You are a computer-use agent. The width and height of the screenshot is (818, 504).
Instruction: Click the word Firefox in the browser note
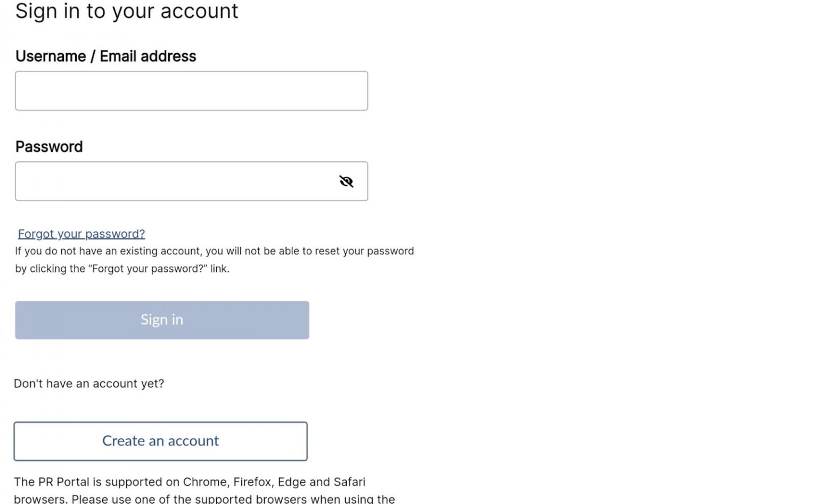[252, 482]
